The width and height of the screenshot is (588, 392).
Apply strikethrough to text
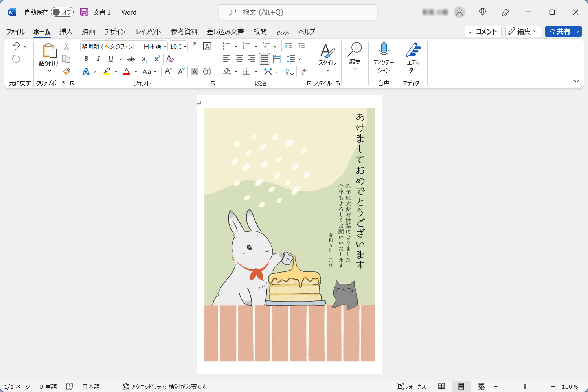[131, 59]
